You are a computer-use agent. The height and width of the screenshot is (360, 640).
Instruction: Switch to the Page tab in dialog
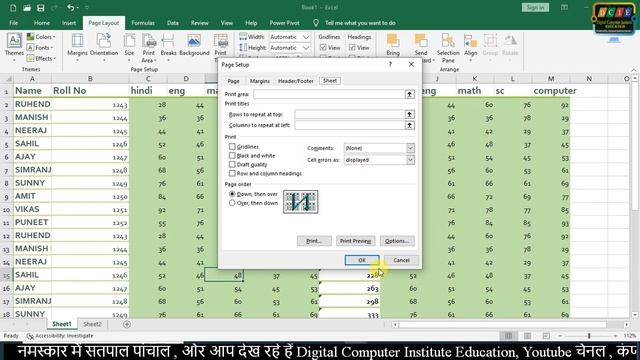[x=233, y=81]
